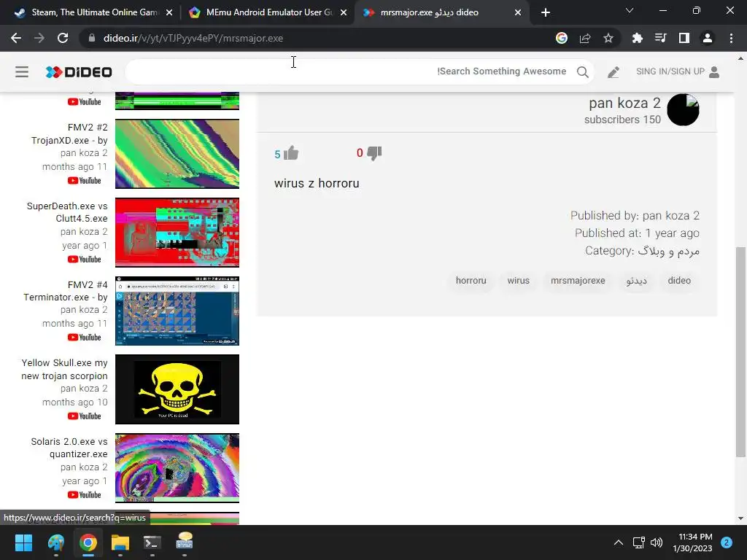Image resolution: width=747 pixels, height=560 pixels.
Task: Click the page vertical scrollbar thumb
Action: click(740, 351)
